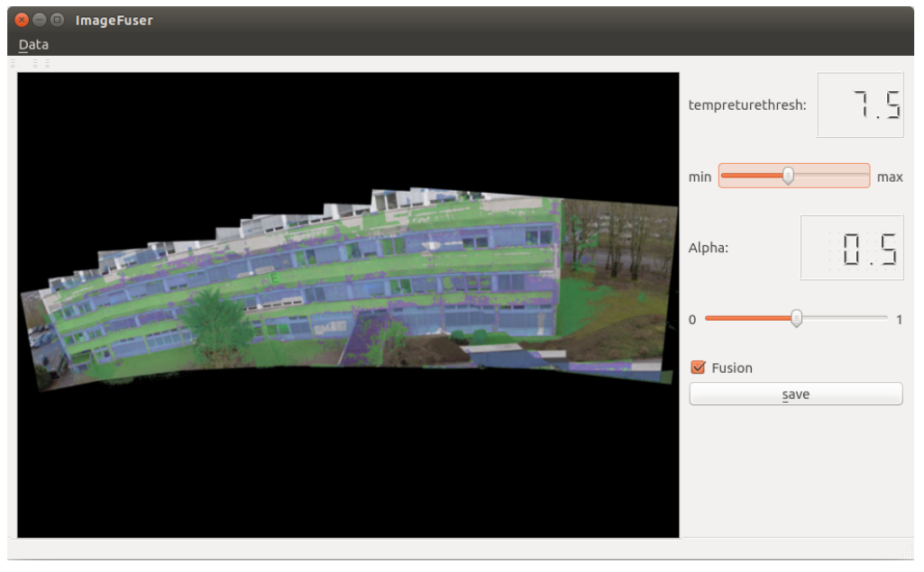Viewport: 924px width, 572px height.
Task: Click the save button
Action: coord(795,395)
